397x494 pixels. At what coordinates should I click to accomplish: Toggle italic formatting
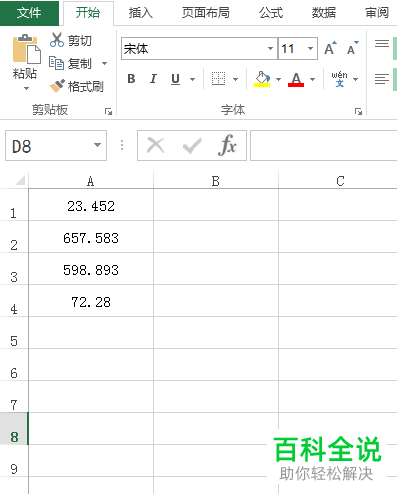point(153,79)
